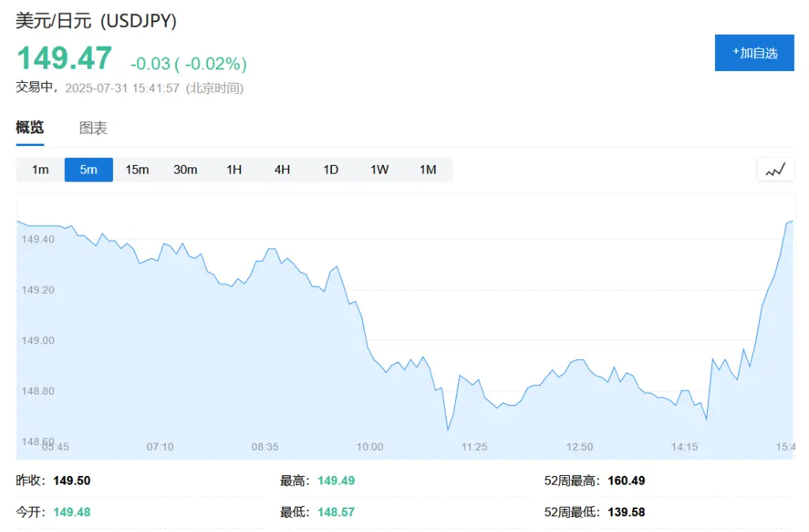Open the 图表 tab

point(93,128)
